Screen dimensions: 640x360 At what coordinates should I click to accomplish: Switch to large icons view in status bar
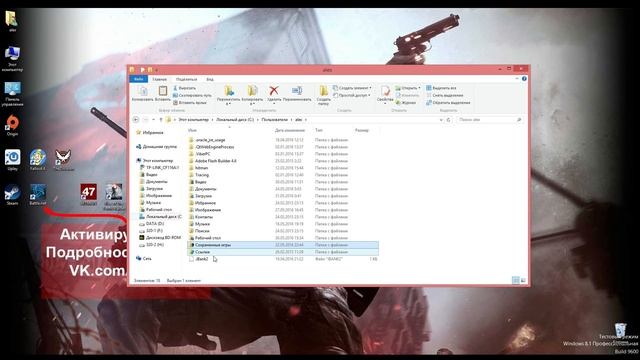(x=523, y=280)
